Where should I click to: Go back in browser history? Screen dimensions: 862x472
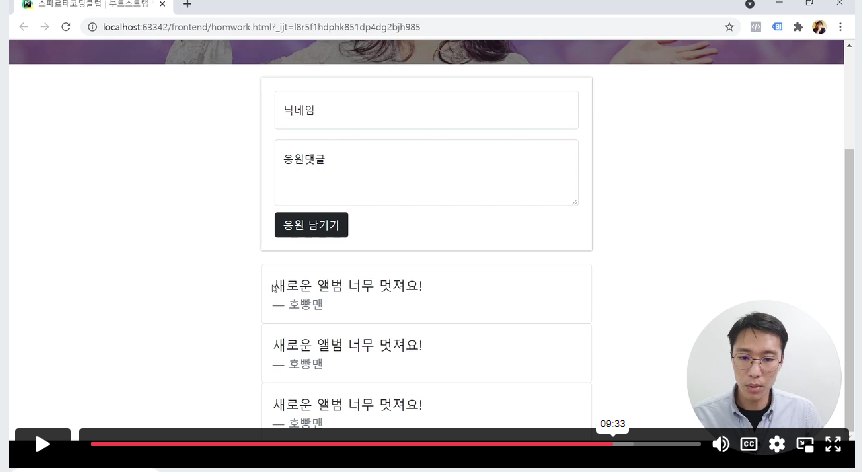[24, 27]
